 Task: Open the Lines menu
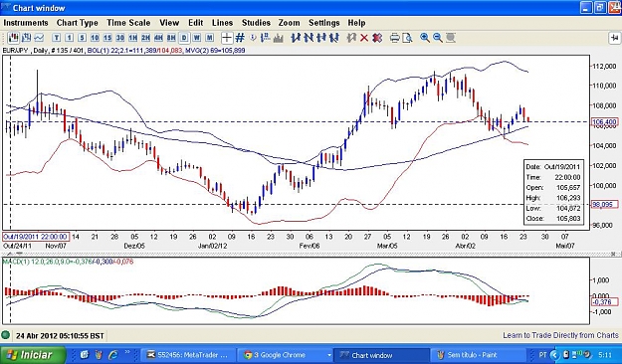(x=223, y=23)
